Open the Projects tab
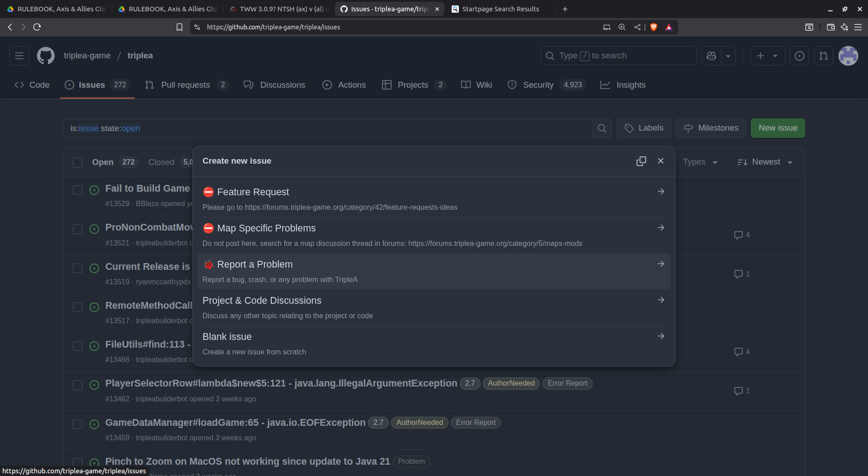The width and height of the screenshot is (868, 476). (414, 85)
